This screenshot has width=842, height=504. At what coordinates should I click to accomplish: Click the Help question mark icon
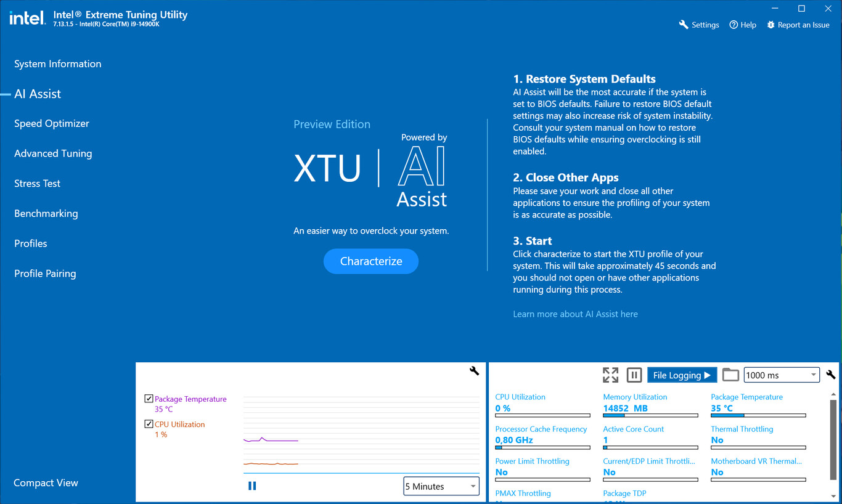[734, 25]
